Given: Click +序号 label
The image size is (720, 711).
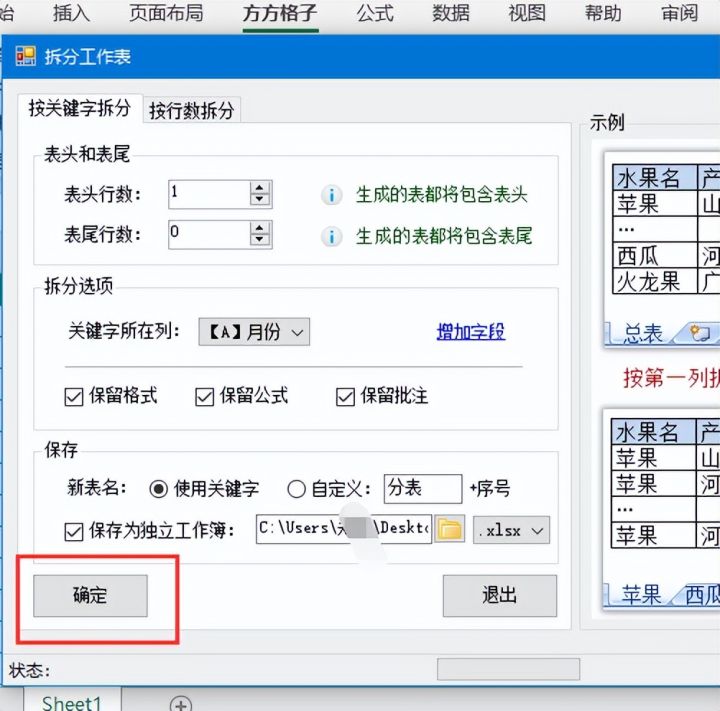Looking at the screenshot, I should click(x=489, y=489).
